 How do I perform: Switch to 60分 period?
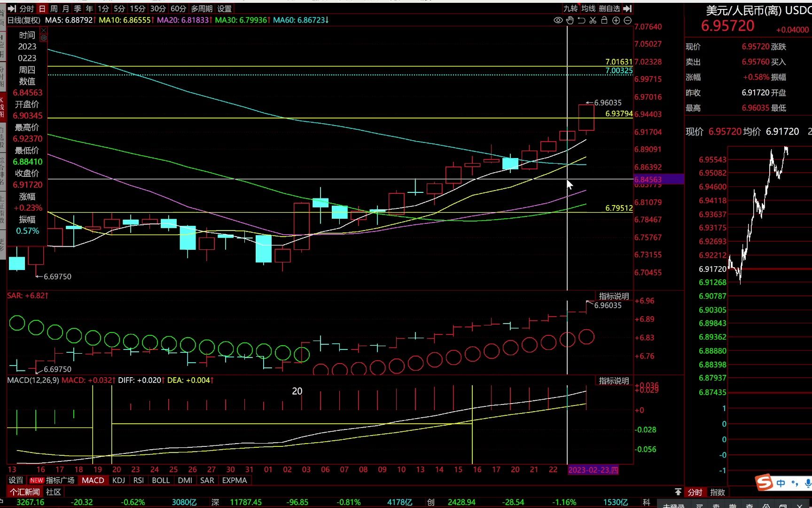tap(178, 8)
